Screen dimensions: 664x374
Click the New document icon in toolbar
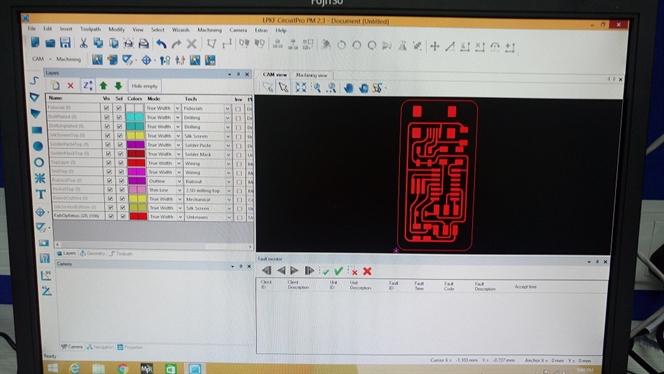click(35, 42)
